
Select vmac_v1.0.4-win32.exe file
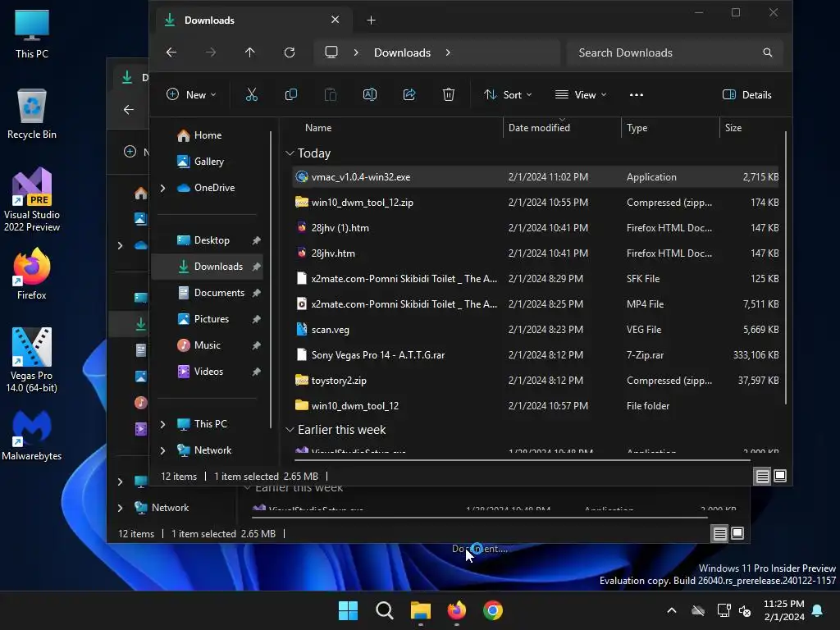click(536, 177)
